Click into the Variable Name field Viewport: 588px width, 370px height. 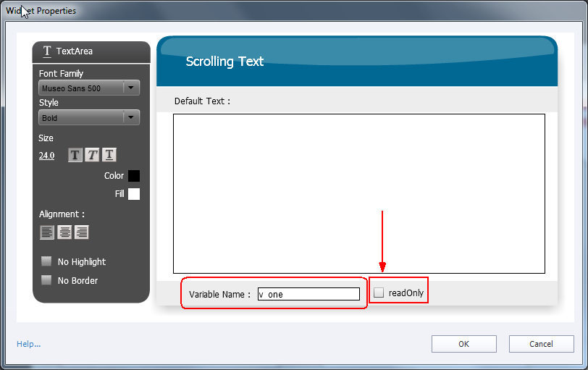(308, 294)
